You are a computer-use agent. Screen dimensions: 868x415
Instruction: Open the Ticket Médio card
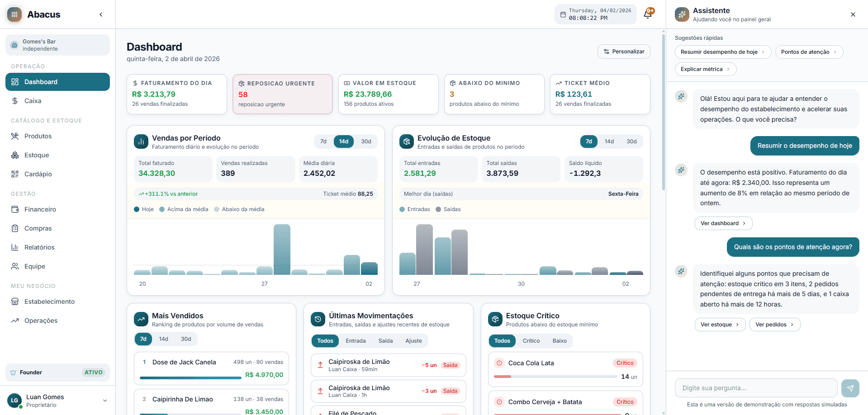(x=600, y=94)
